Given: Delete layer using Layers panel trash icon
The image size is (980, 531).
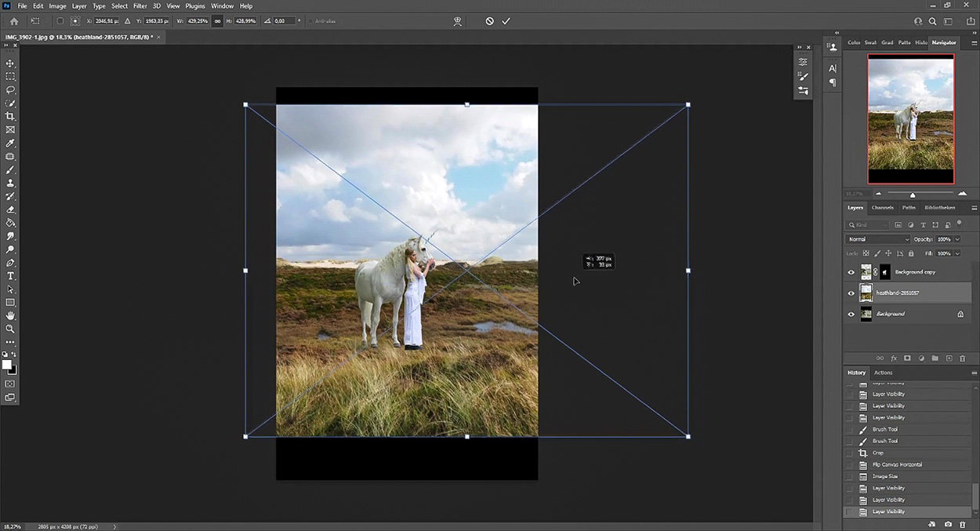Looking at the screenshot, I should (x=963, y=358).
